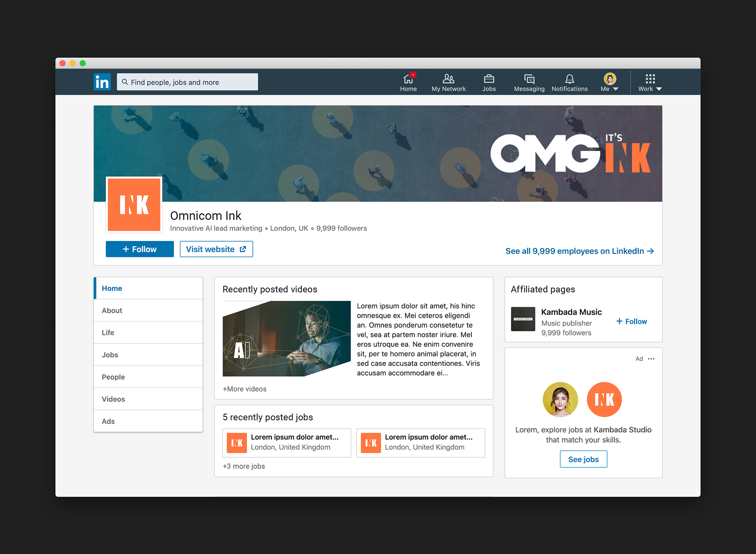The image size is (756, 554).
Task: Focus the 'Find people, jobs and more' search field
Action: click(x=187, y=82)
